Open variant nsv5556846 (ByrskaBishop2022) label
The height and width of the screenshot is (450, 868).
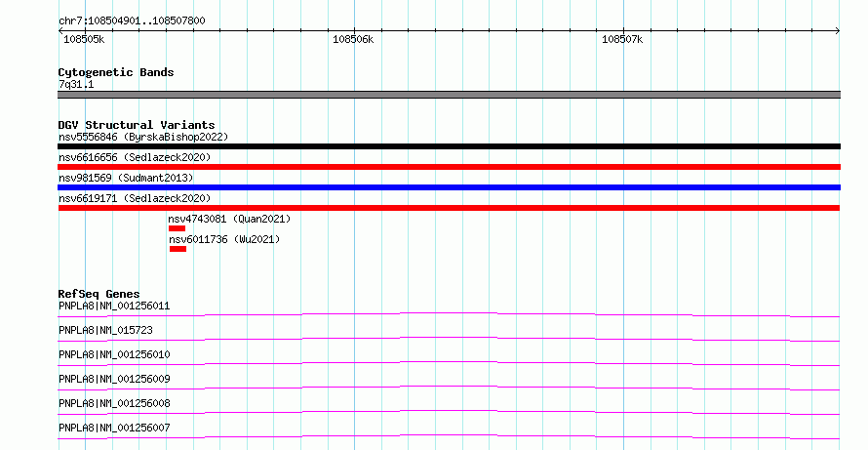pos(143,137)
